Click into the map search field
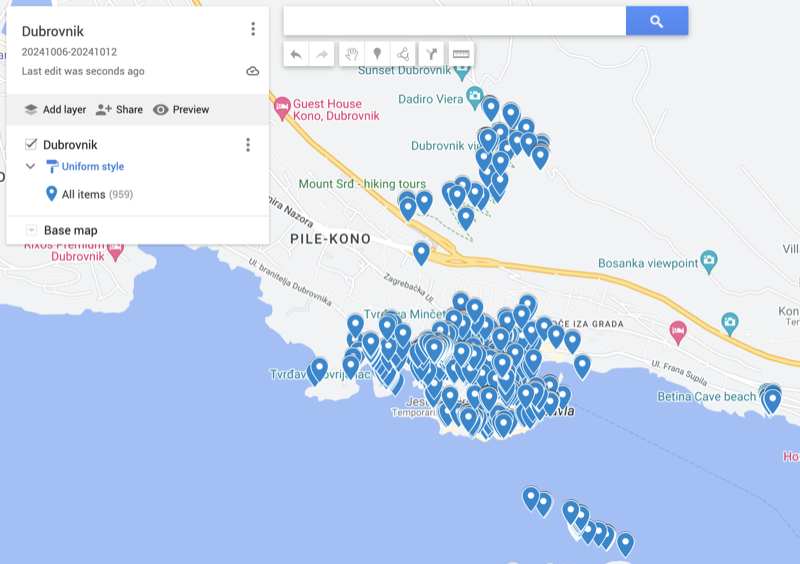 tap(455, 21)
